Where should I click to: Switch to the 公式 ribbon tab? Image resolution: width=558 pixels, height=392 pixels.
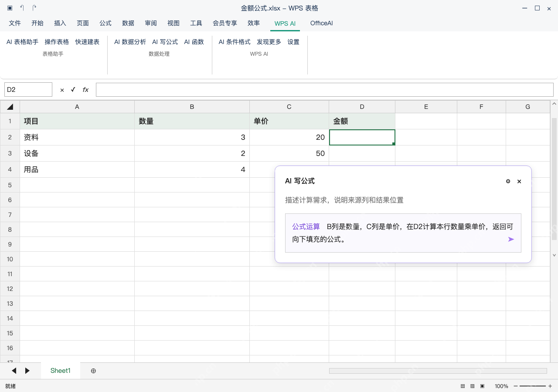pos(105,23)
